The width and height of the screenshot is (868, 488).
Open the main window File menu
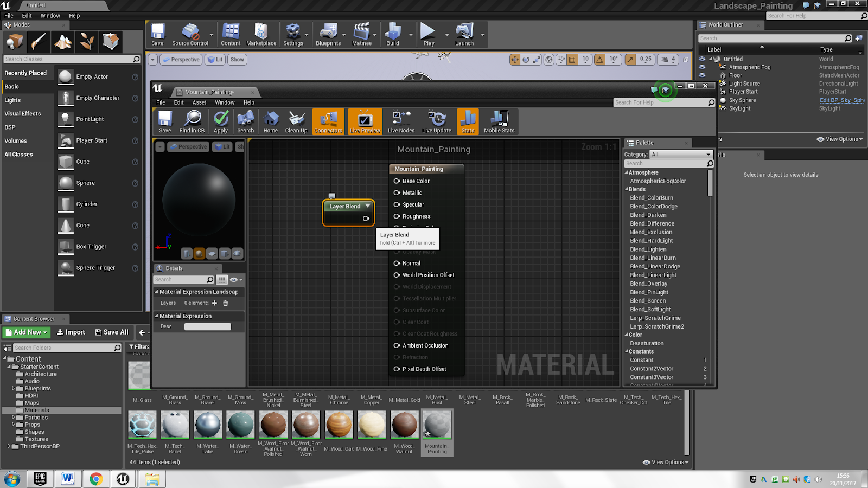[x=9, y=16]
